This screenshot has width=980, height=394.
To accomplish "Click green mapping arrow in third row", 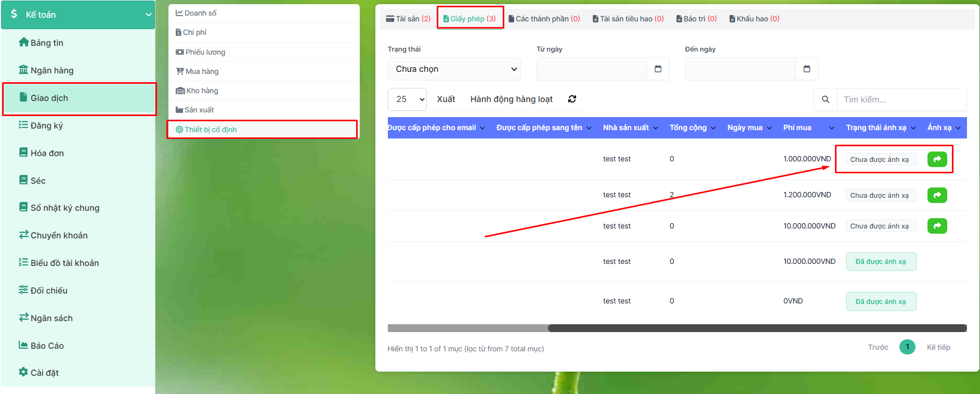I will point(937,226).
